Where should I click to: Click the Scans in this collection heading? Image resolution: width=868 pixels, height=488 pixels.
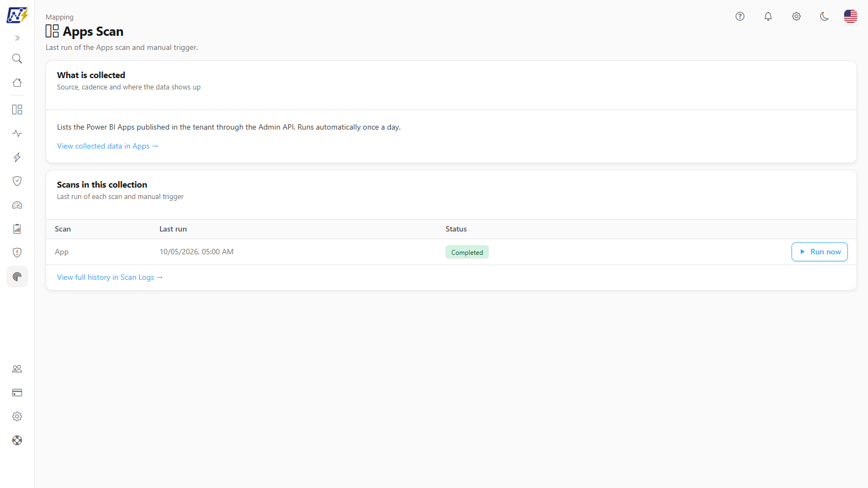[102, 184]
